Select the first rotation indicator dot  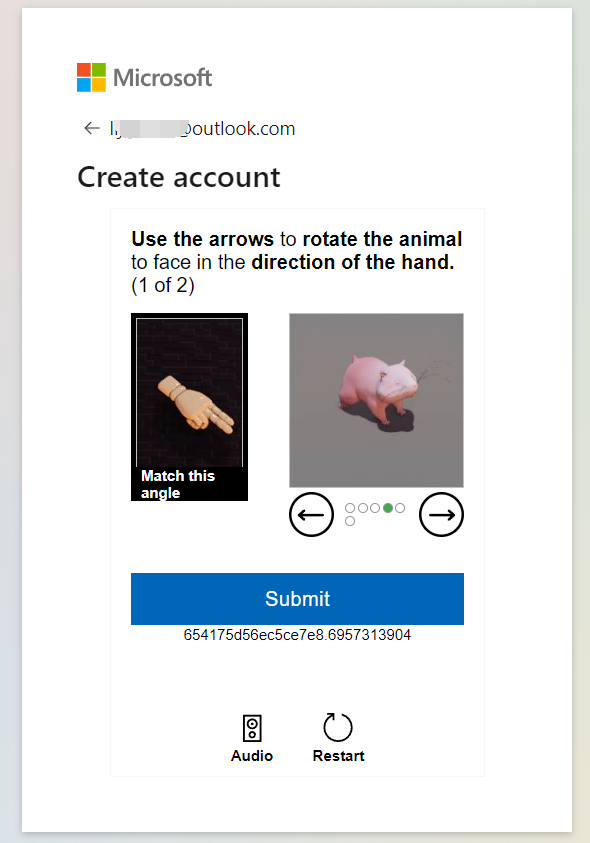click(x=350, y=508)
